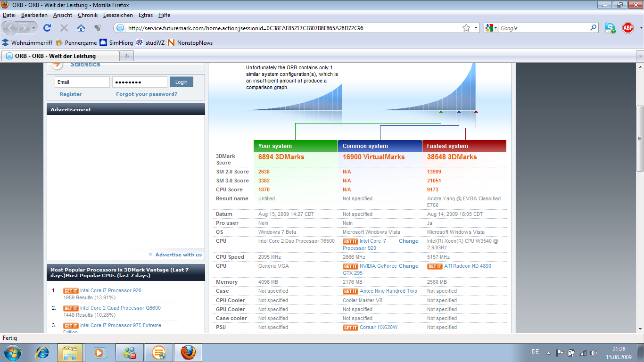Open Intel Core 2 Quad Processor Q6600 link
Image resolution: width=644 pixels, height=362 pixels.
(x=120, y=308)
